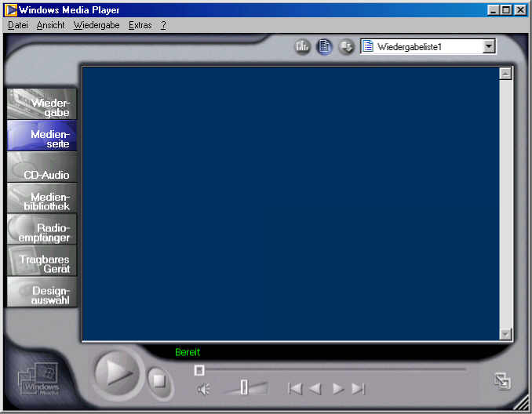Viewport: 532px width, 414px height.
Task: Minimize the Windows Media Player window
Action: click(x=494, y=10)
